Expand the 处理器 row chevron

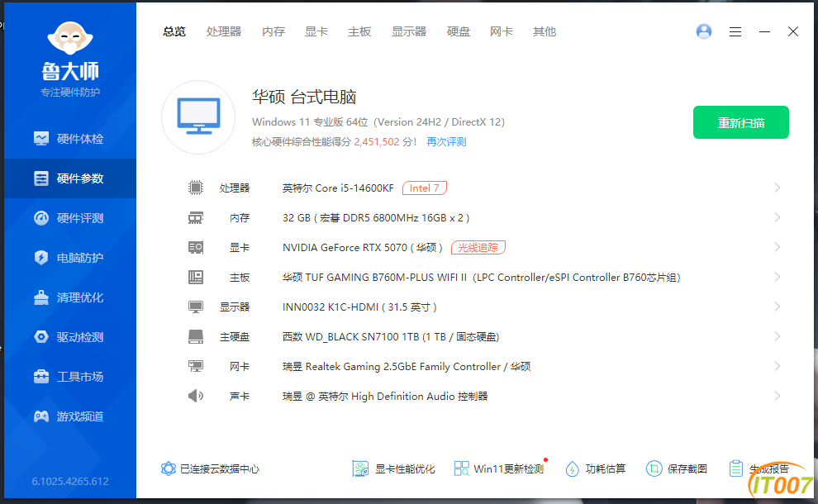(777, 188)
